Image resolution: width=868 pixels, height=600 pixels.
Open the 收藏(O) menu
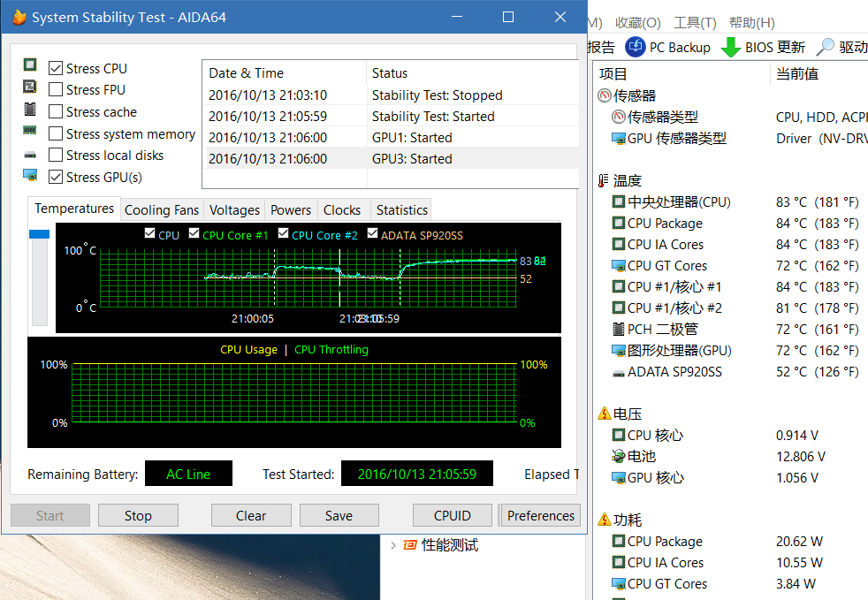[637, 23]
